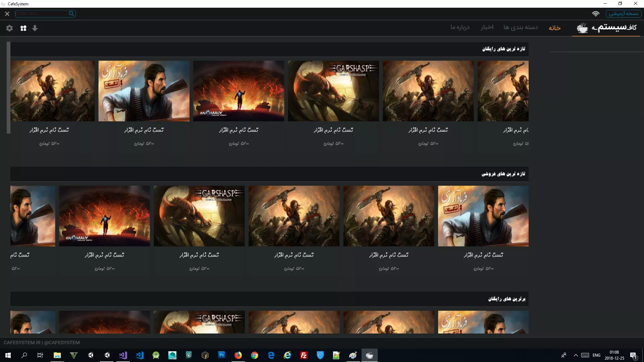This screenshot has width=644, height=362.
Task: Open the paint palette app on taskbar
Action: click(x=353, y=355)
